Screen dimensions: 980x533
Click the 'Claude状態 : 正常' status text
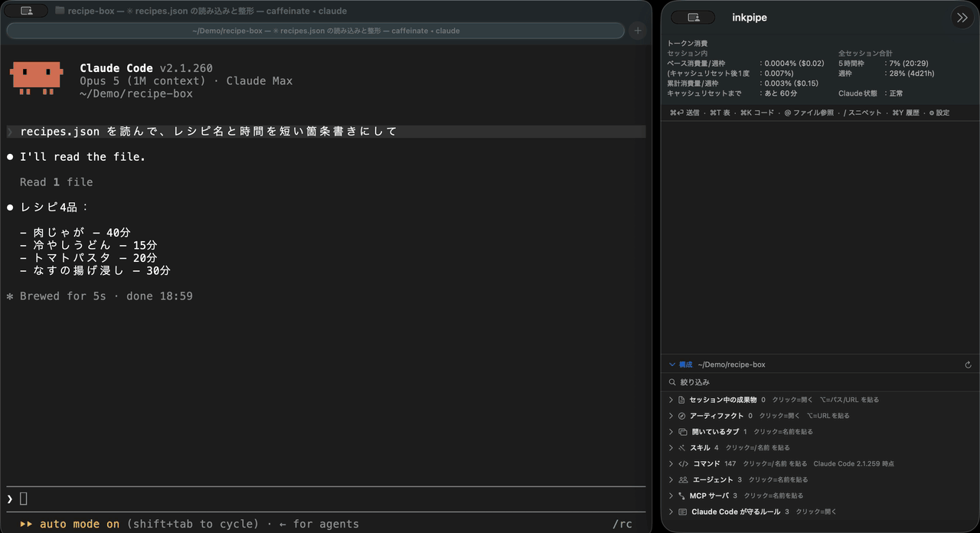(x=871, y=93)
